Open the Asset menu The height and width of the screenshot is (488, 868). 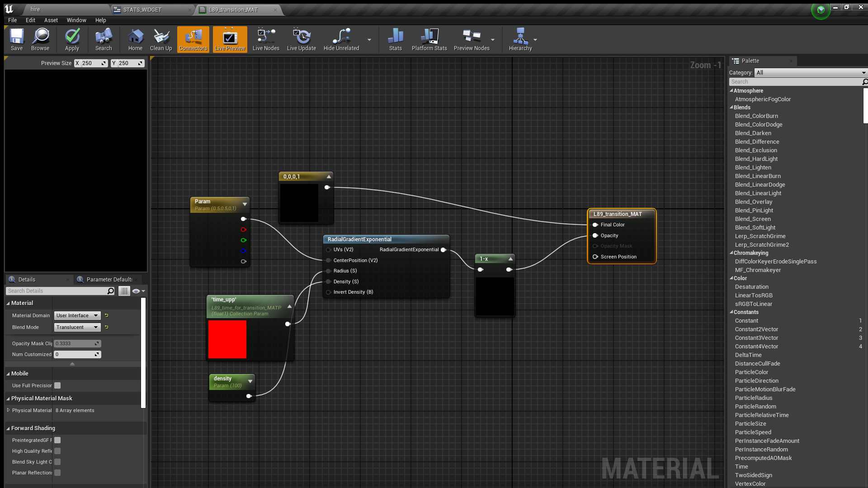[x=51, y=20]
